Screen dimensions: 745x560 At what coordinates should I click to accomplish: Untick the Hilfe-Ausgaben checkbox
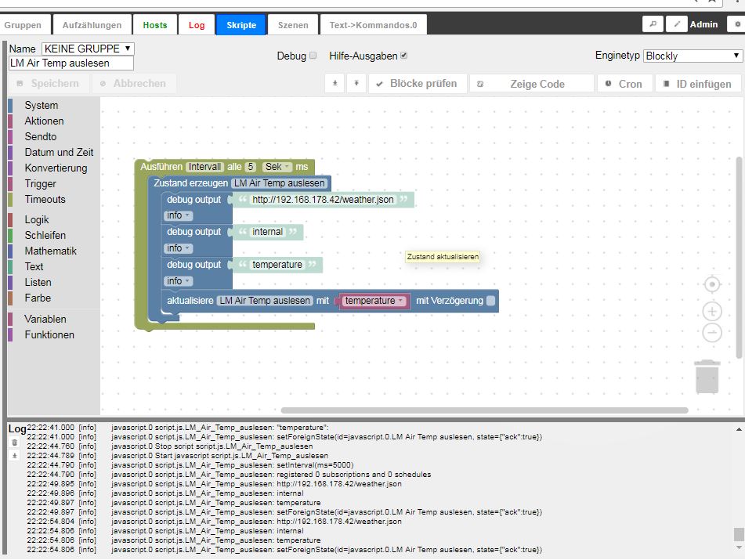click(404, 56)
